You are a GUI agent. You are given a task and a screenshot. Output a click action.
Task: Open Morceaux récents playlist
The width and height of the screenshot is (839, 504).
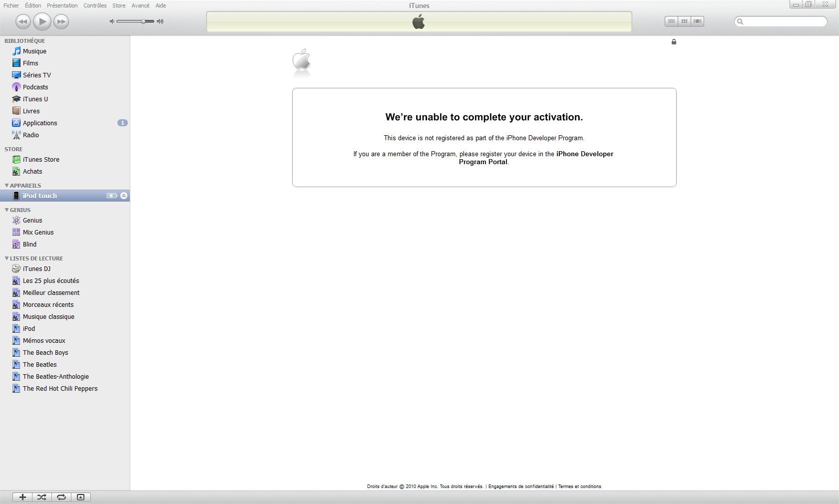click(x=65, y=305)
